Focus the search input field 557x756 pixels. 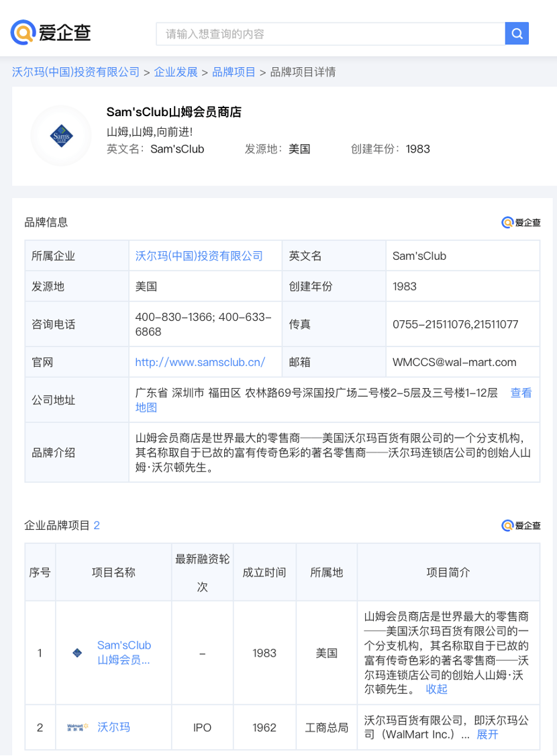click(x=331, y=34)
